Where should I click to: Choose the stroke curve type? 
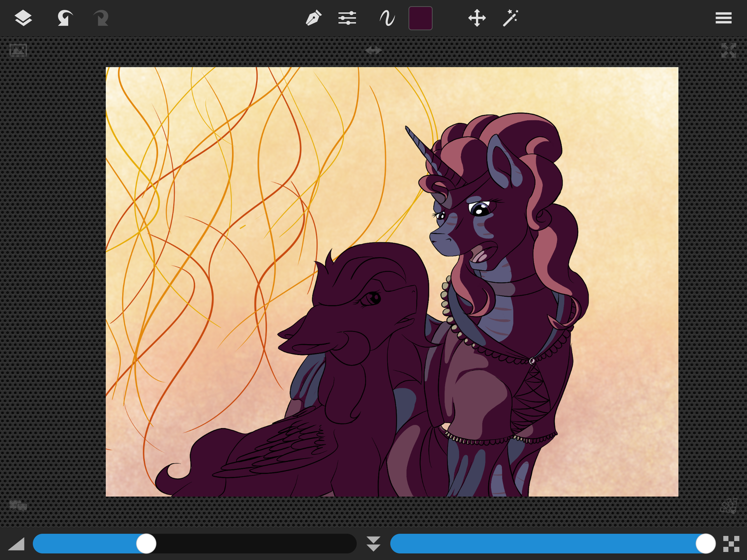point(387,18)
